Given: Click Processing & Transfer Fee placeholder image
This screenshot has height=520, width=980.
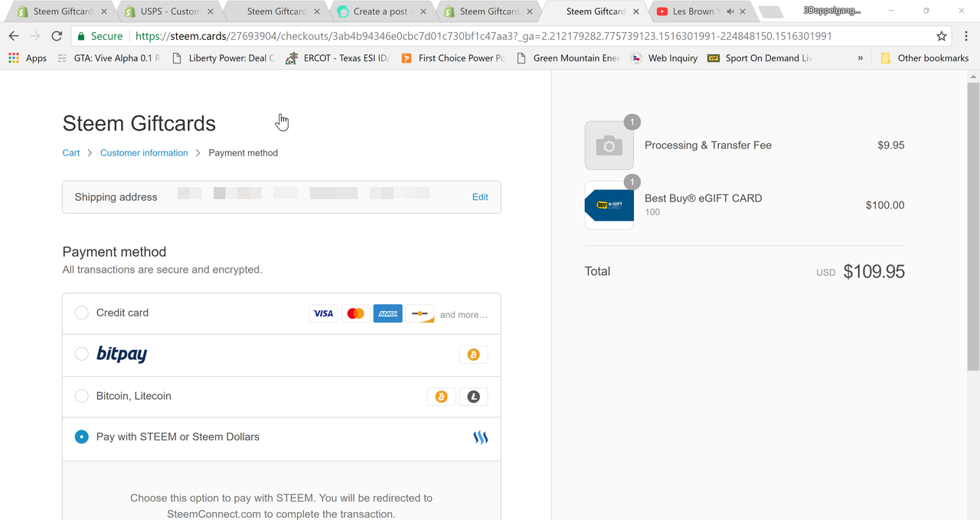Looking at the screenshot, I should [x=609, y=145].
